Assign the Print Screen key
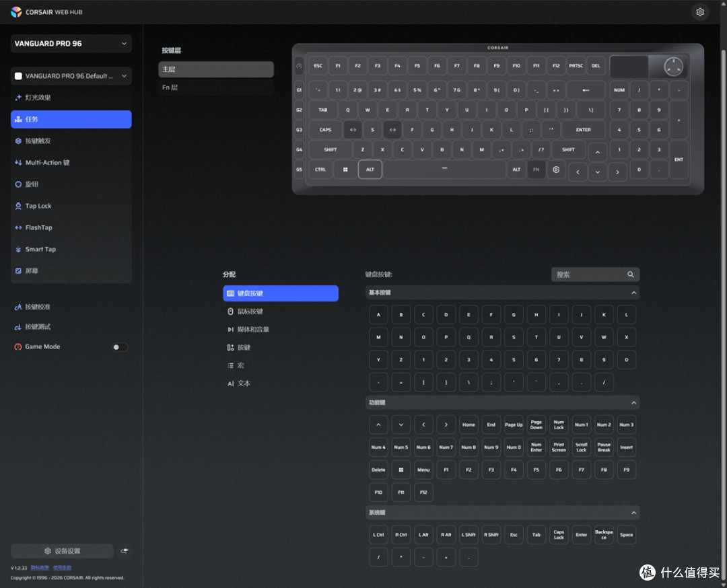 tap(559, 447)
